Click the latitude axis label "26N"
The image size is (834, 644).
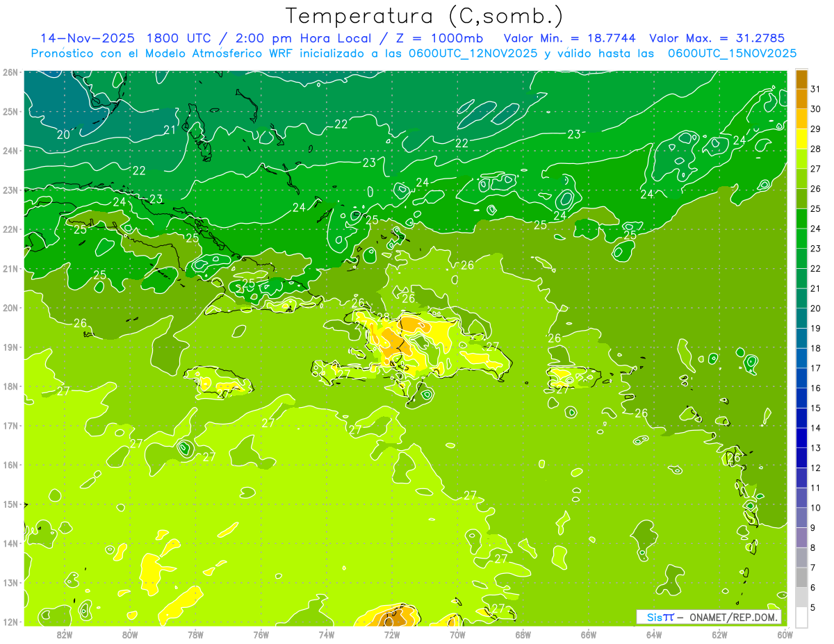click(x=10, y=72)
